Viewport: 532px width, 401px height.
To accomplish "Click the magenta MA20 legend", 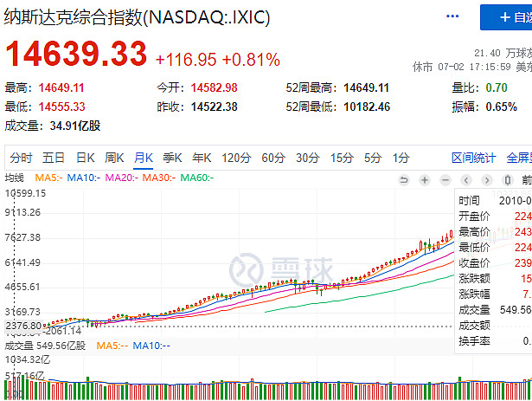I will [122, 178].
